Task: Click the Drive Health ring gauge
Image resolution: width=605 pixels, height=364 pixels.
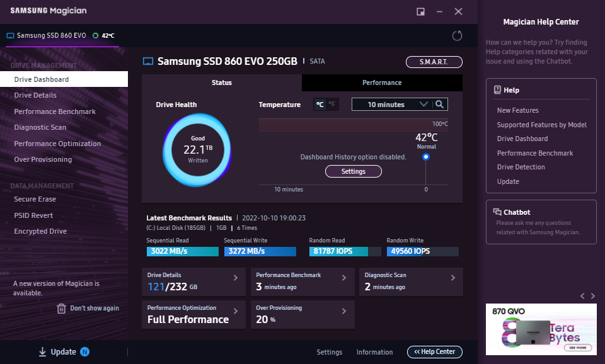Action: click(x=197, y=150)
